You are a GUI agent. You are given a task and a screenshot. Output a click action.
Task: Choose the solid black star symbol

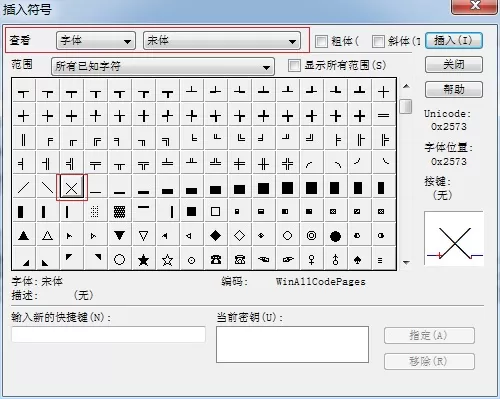click(x=144, y=259)
